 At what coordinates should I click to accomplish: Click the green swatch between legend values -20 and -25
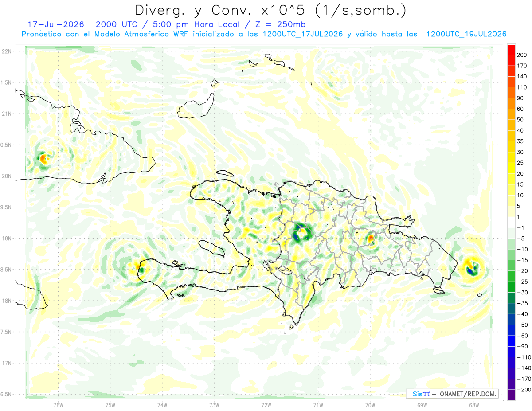tap(512, 276)
